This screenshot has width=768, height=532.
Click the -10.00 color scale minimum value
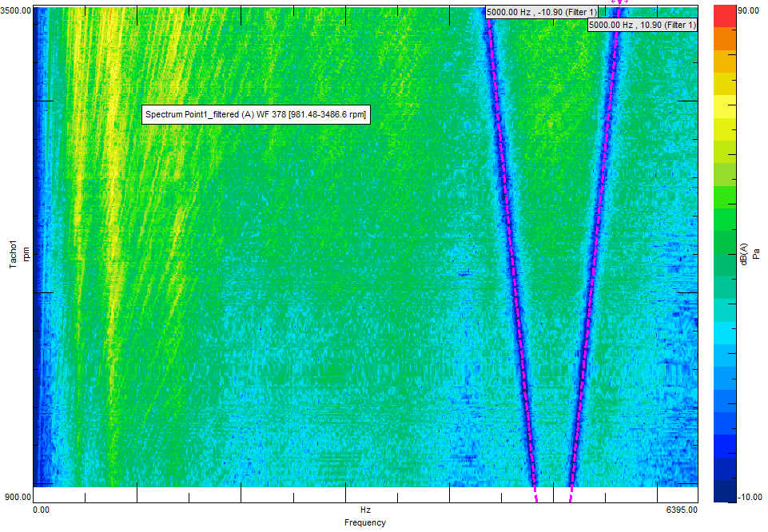pos(750,497)
